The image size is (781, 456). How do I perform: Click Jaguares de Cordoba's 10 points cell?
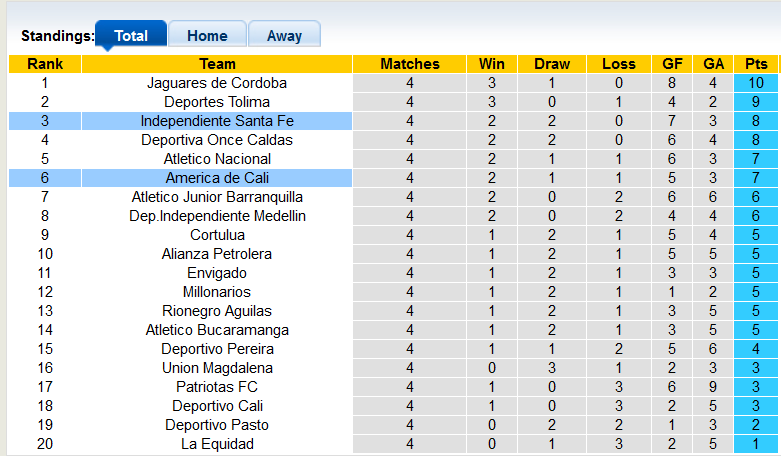tap(756, 83)
